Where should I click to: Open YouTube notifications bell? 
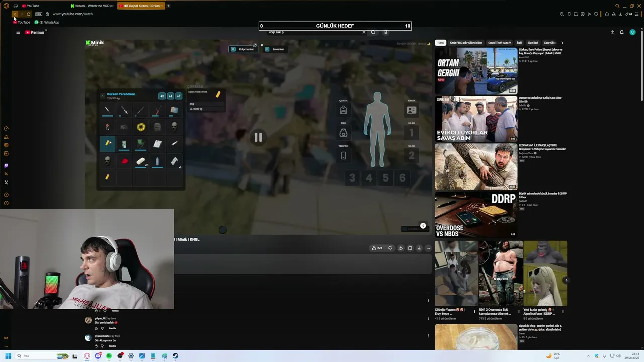622,32
